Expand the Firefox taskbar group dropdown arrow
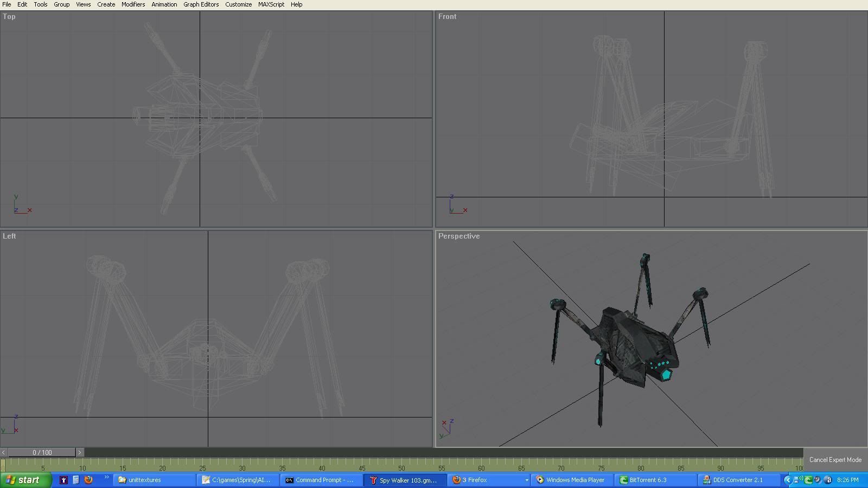 (526, 480)
